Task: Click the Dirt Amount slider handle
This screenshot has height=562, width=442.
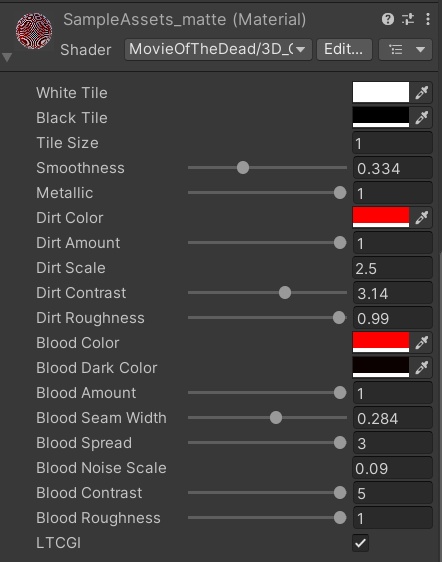Action: (x=340, y=243)
